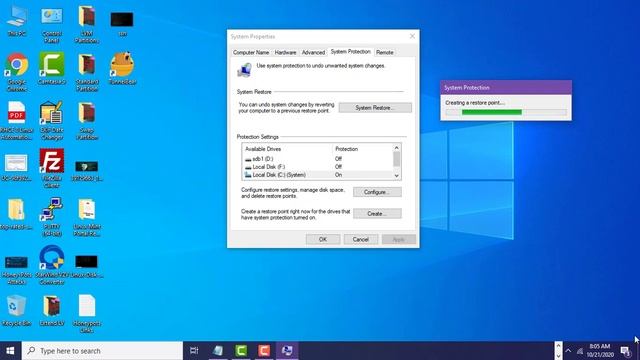Open the Linux Mint PDF file icon
Screen dimensions: 640x360
tap(87, 217)
